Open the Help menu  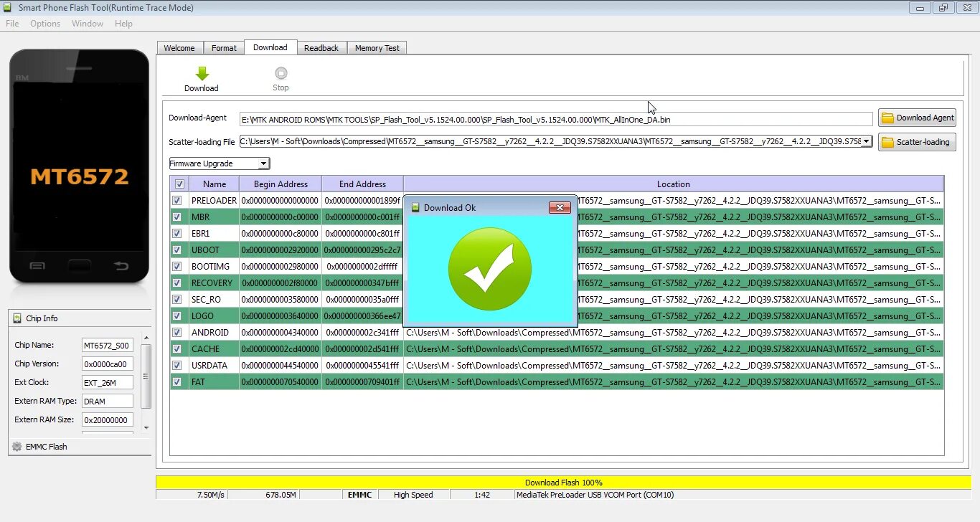[x=123, y=24]
